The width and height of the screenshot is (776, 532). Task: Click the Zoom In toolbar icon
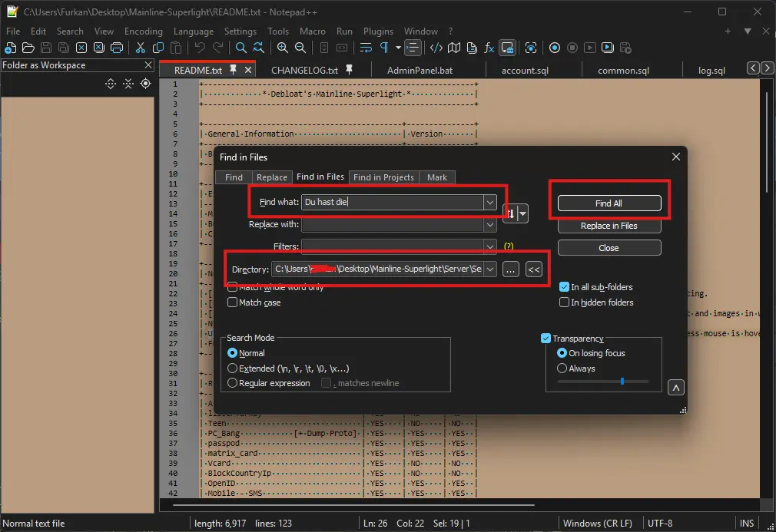(283, 48)
